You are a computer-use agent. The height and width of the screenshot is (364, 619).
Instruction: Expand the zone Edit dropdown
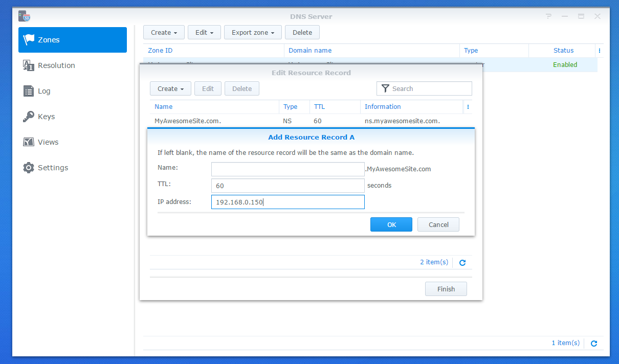point(204,33)
